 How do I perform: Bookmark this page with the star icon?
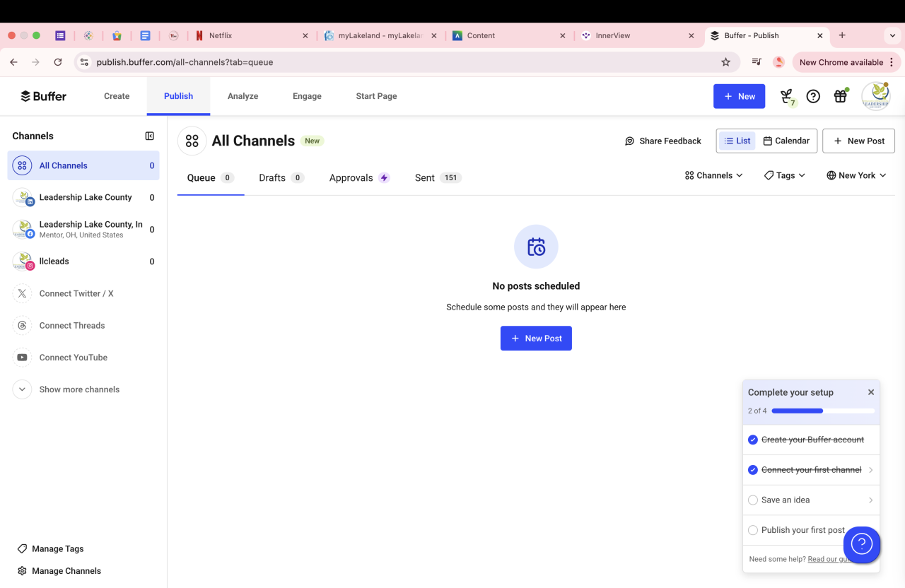[725, 62]
